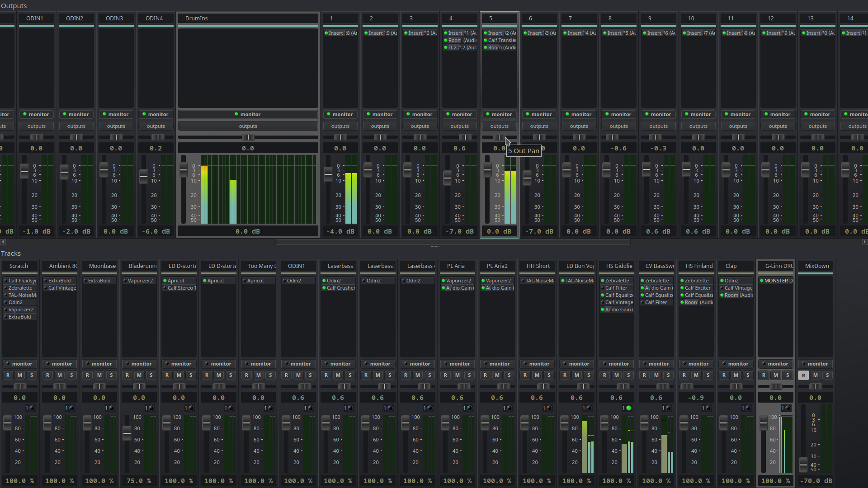Click the MIDI channel LED on LD Bon Voy strip

coord(589,408)
